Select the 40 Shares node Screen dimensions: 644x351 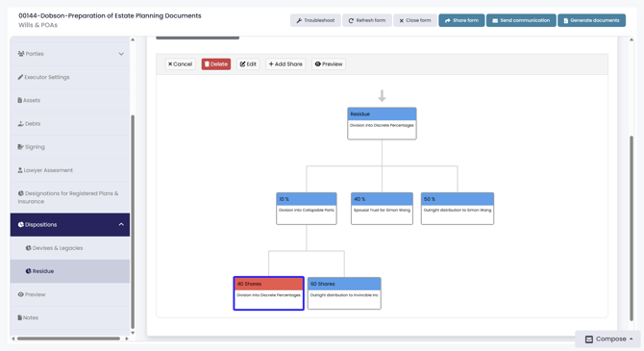pyautogui.click(x=268, y=293)
